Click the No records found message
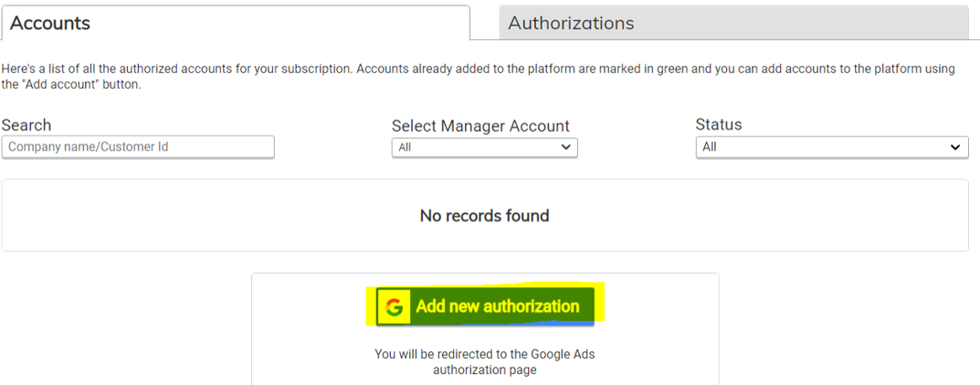Image resolution: width=980 pixels, height=385 pixels. pyautogui.click(x=484, y=216)
